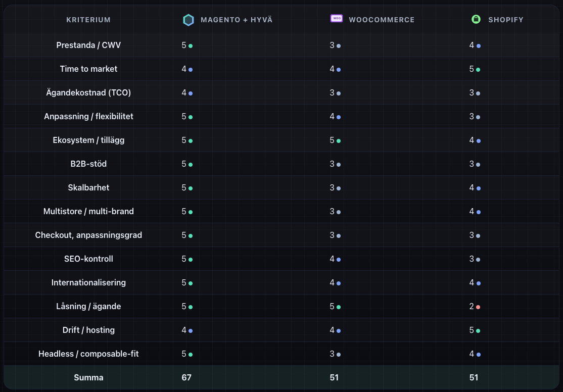The width and height of the screenshot is (563, 392).
Task: Click the Prestanda / CWV row label
Action: 88,45
